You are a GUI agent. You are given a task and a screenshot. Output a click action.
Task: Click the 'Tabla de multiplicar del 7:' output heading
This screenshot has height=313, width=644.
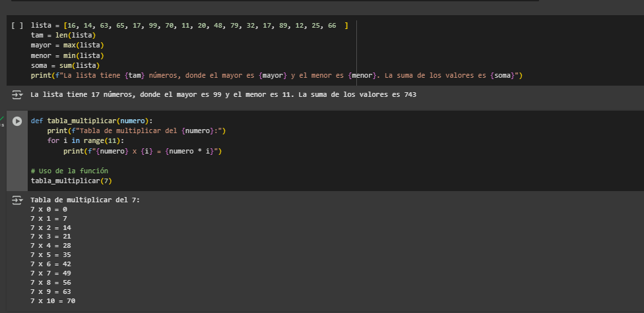(x=85, y=200)
